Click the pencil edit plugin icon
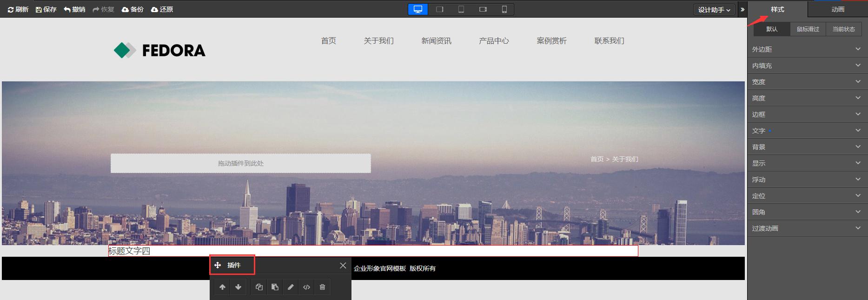 (x=291, y=287)
